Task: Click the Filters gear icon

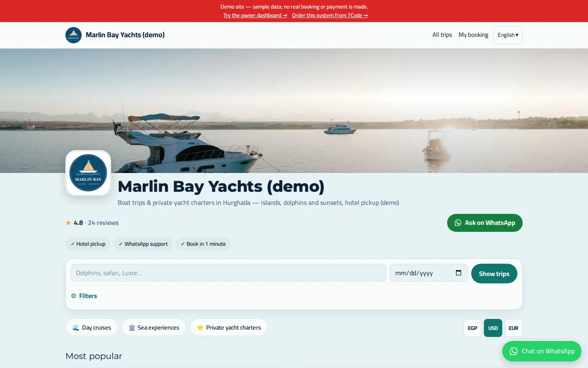Action: 73,296
